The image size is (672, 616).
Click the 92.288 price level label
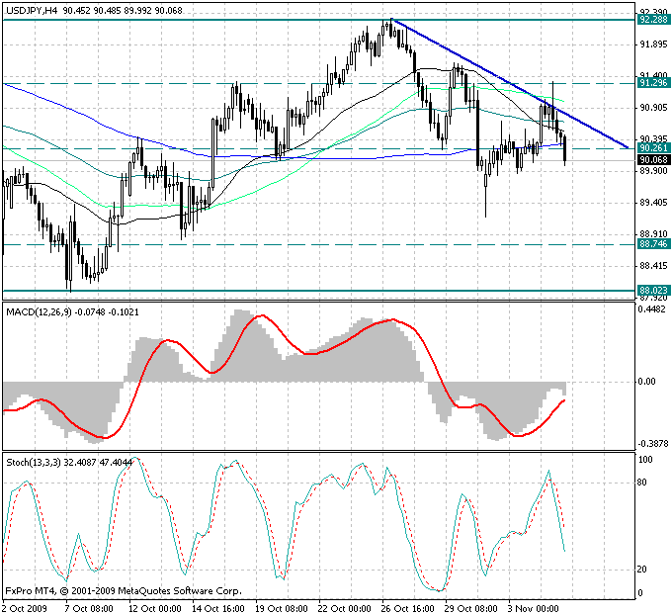tap(653, 20)
